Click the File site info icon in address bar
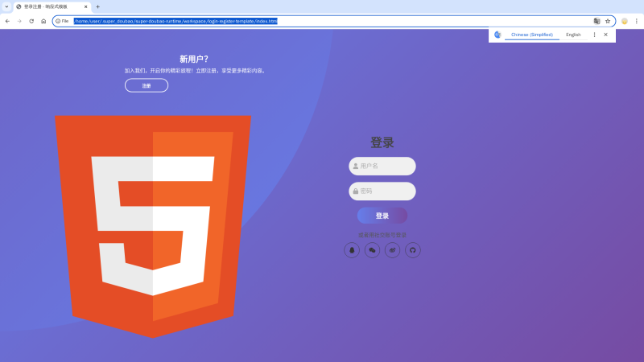The width and height of the screenshot is (644, 362). tap(62, 21)
